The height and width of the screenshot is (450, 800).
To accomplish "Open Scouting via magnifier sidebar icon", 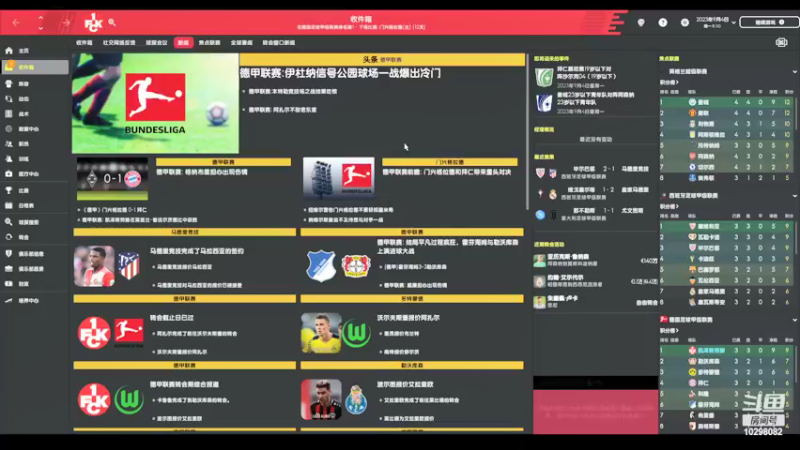I will pyautogui.click(x=9, y=222).
